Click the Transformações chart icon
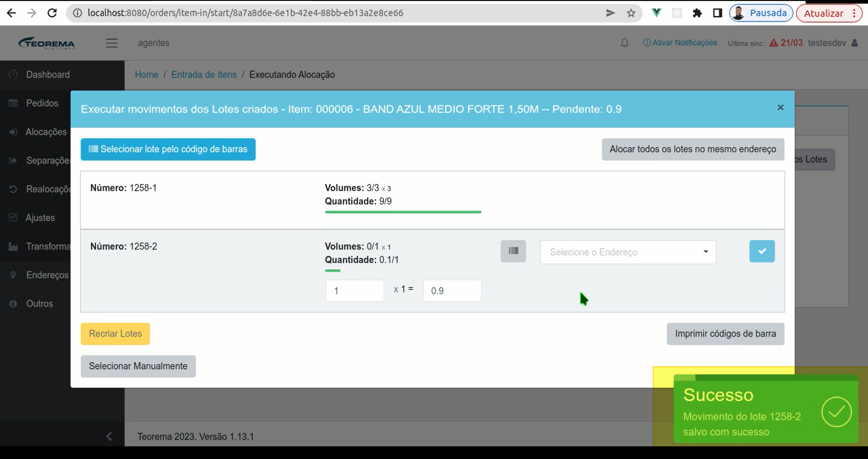 (13, 246)
